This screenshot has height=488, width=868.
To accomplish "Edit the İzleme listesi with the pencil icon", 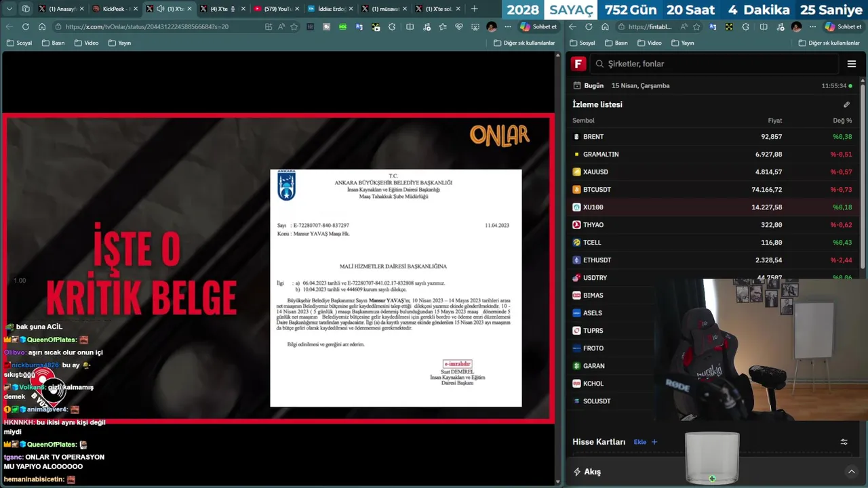I will click(846, 104).
